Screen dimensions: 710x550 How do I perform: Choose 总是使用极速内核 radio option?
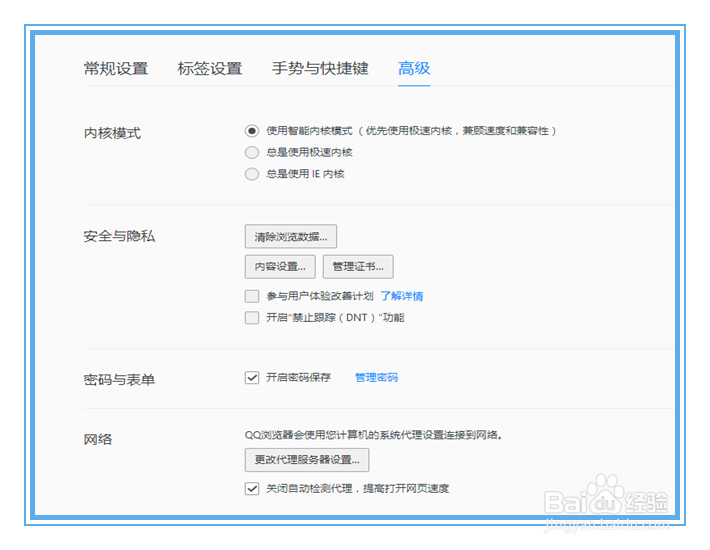click(252, 153)
